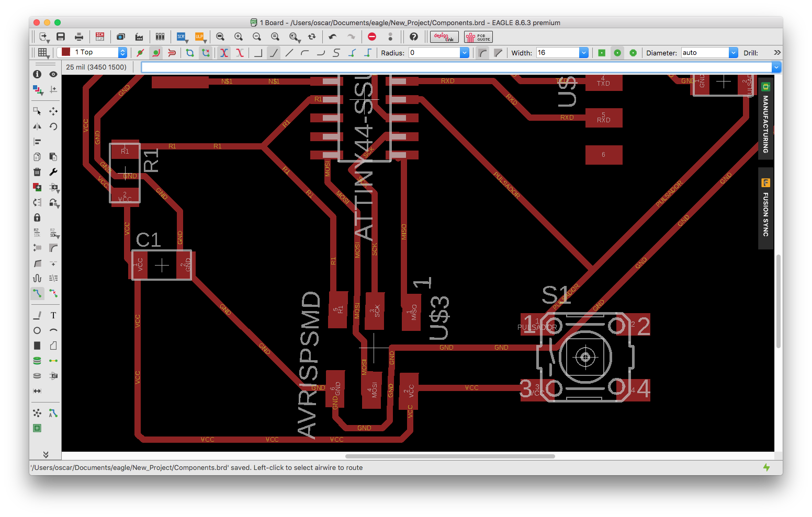
Task: Choose the square via shape
Action: click(x=602, y=53)
